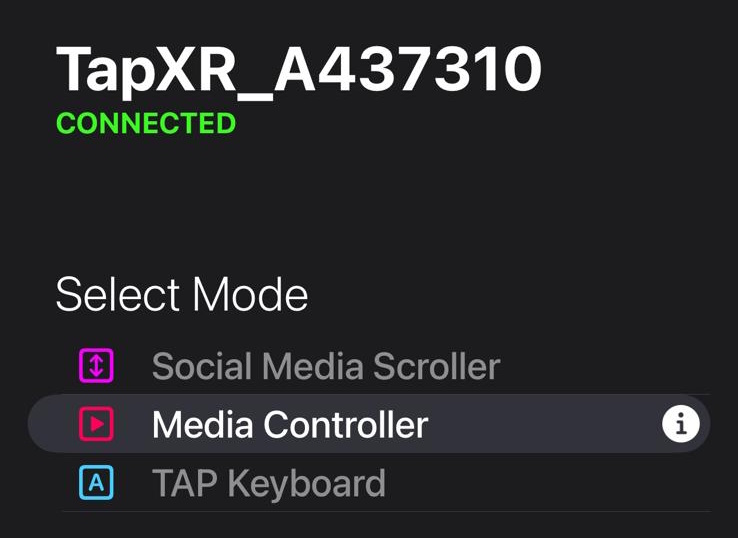Click the A437310 part of the device title
The width and height of the screenshot is (738, 538).
coord(408,69)
